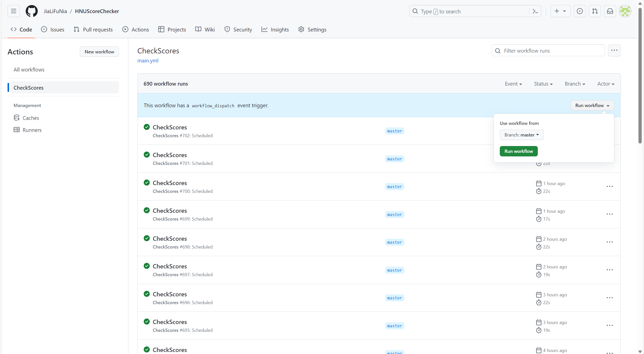Click the green Run workflow button
Viewport: 644px width, 354px height.
click(518, 151)
